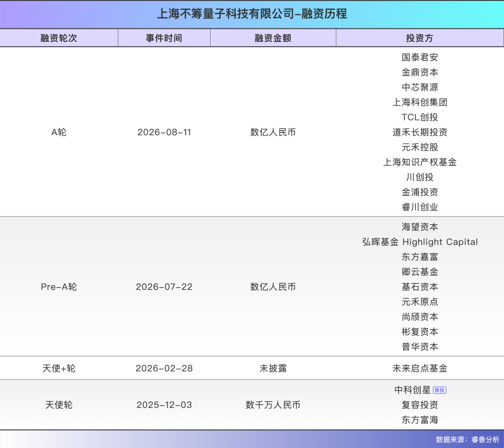The height and width of the screenshot is (448, 504).
Task: Click the title 上海不筹量子科技有限公司-融资历程
Action: coord(252,14)
